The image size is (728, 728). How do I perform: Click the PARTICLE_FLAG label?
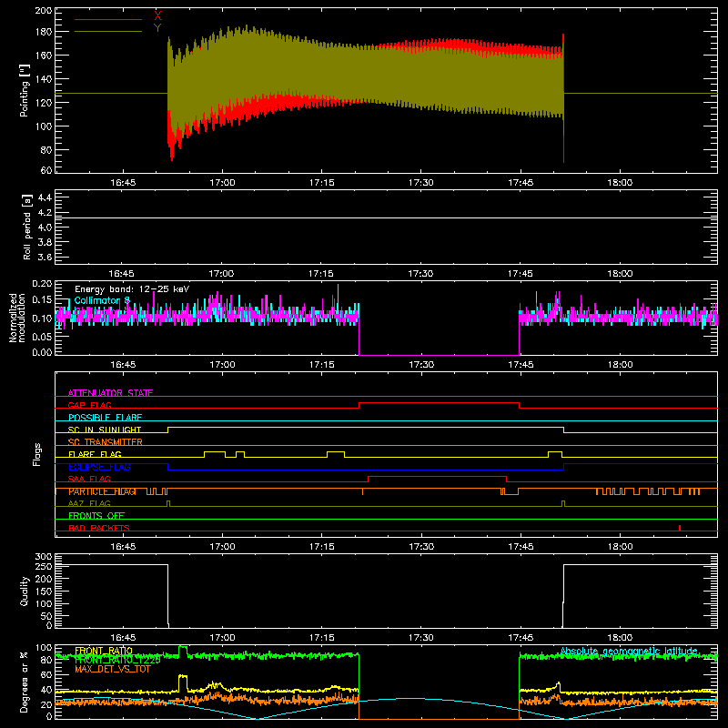click(x=102, y=491)
